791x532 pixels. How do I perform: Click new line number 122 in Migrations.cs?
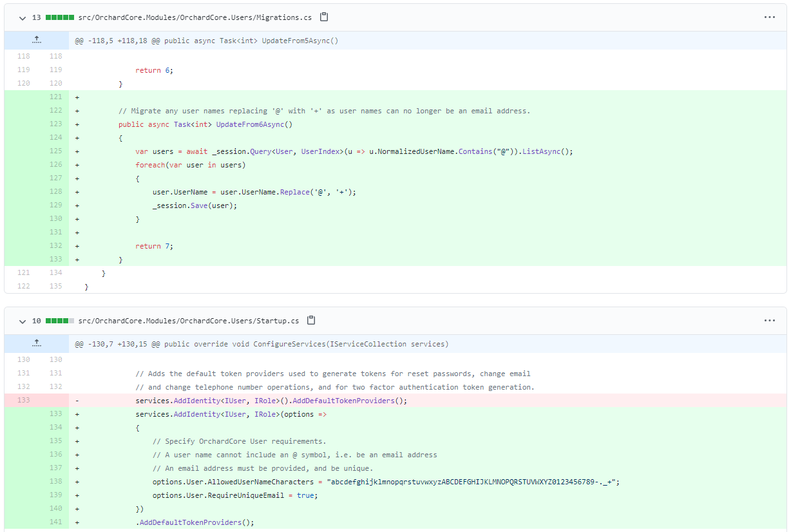point(55,111)
